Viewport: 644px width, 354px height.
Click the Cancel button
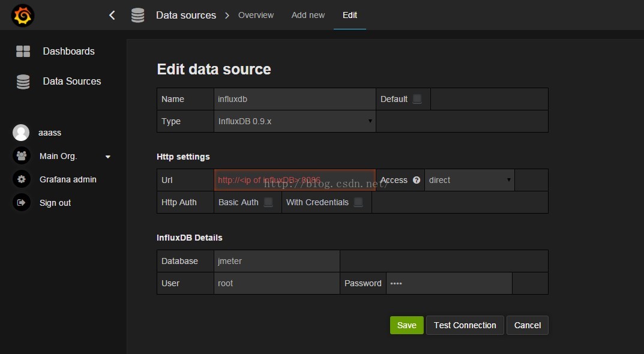point(528,325)
